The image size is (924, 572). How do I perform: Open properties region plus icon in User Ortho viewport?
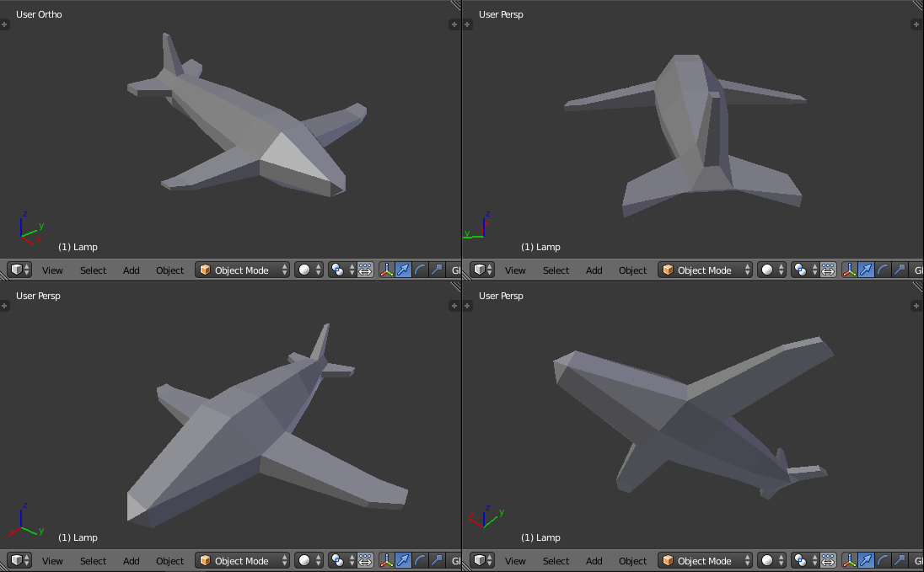click(454, 24)
